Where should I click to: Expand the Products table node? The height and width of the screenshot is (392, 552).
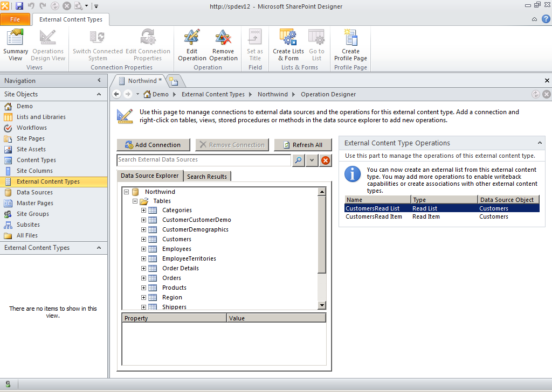pyautogui.click(x=143, y=288)
